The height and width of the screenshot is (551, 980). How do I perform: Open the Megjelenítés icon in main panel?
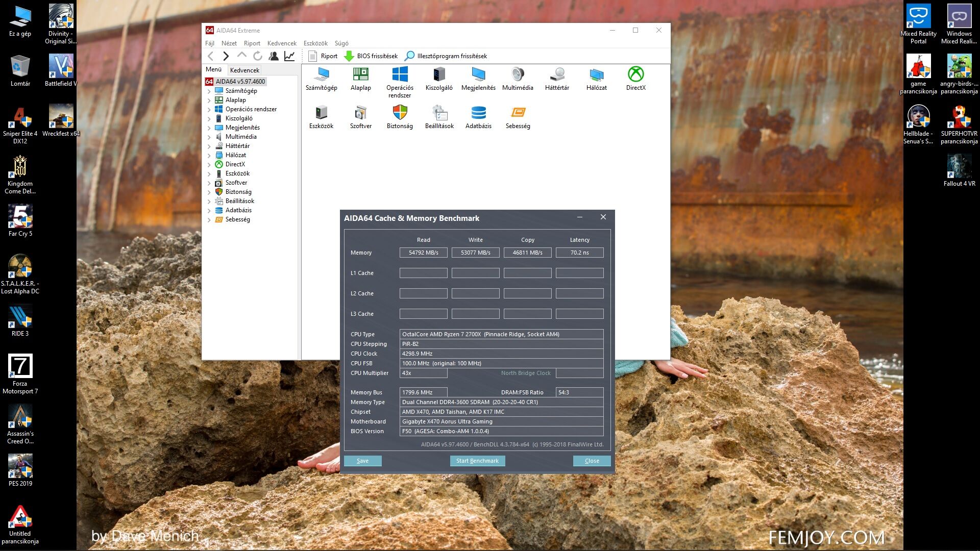point(478,79)
